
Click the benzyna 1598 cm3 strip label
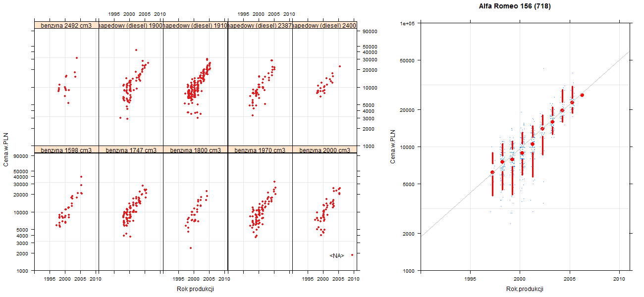pos(66,149)
